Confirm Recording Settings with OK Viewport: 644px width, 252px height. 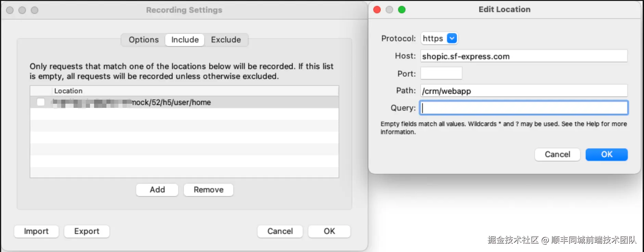pyautogui.click(x=329, y=231)
